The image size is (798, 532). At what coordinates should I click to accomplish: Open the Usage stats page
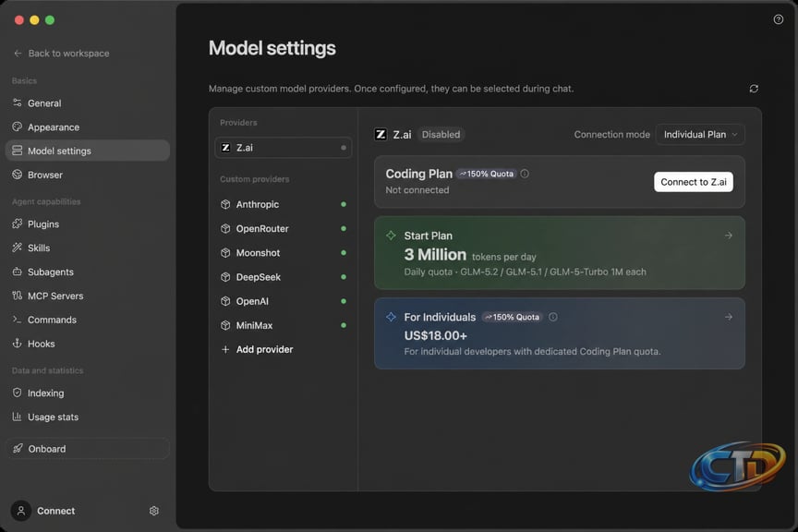click(88, 417)
